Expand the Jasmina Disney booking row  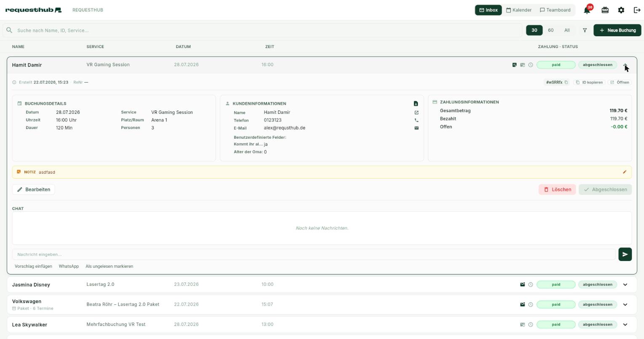(625, 285)
